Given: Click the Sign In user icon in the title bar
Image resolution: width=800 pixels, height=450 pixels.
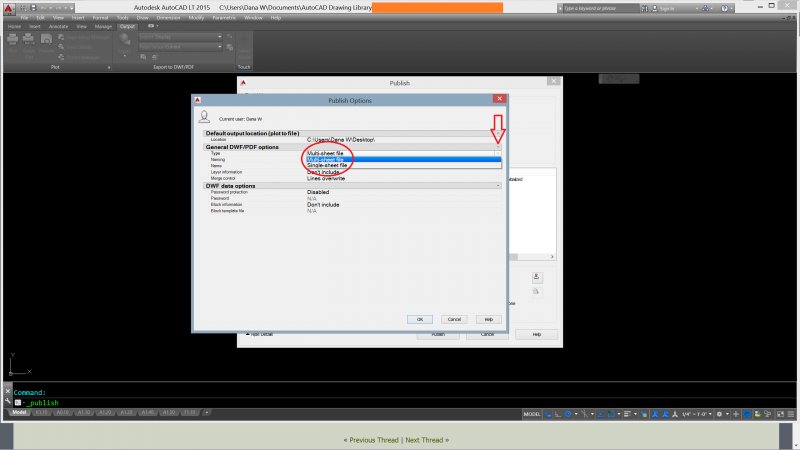Looking at the screenshot, I should coord(655,8).
